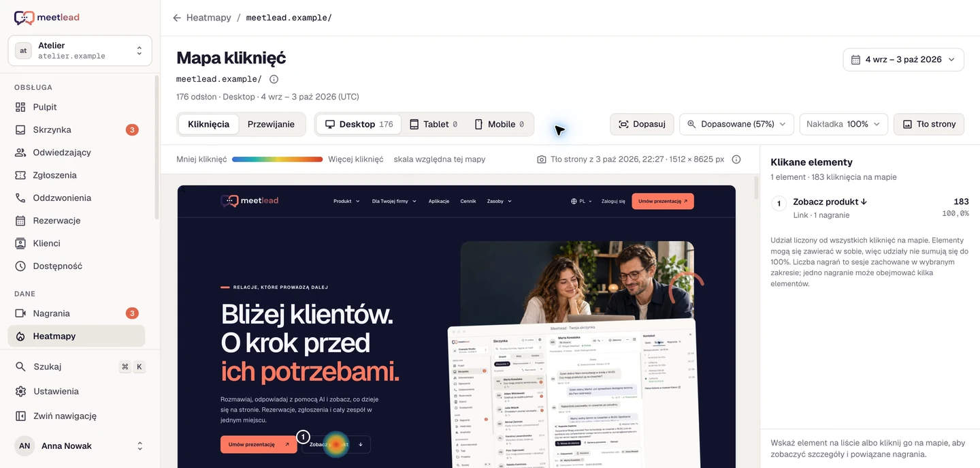
Task: Click the Skrzynka inbox tray icon
Action: click(x=20, y=129)
